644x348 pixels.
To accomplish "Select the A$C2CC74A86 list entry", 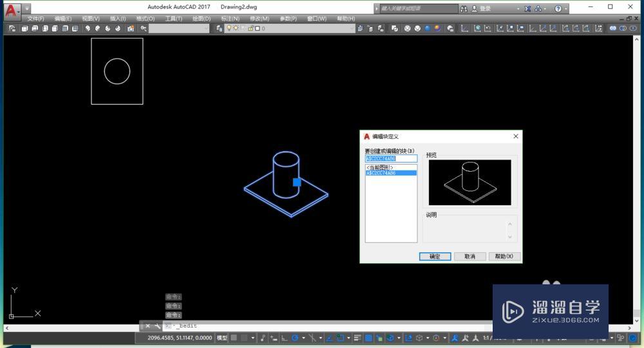I will click(391, 173).
